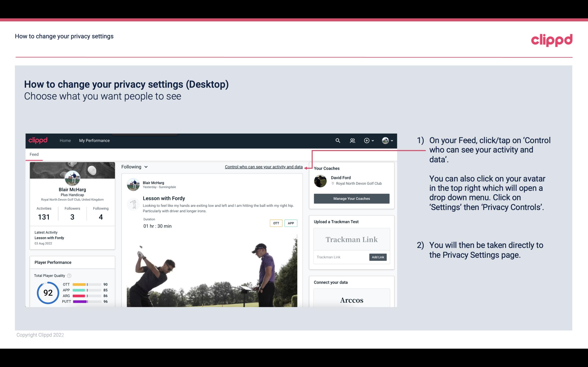The image size is (588, 367).
Task: Click the Manage Your Coaches button
Action: point(351,198)
